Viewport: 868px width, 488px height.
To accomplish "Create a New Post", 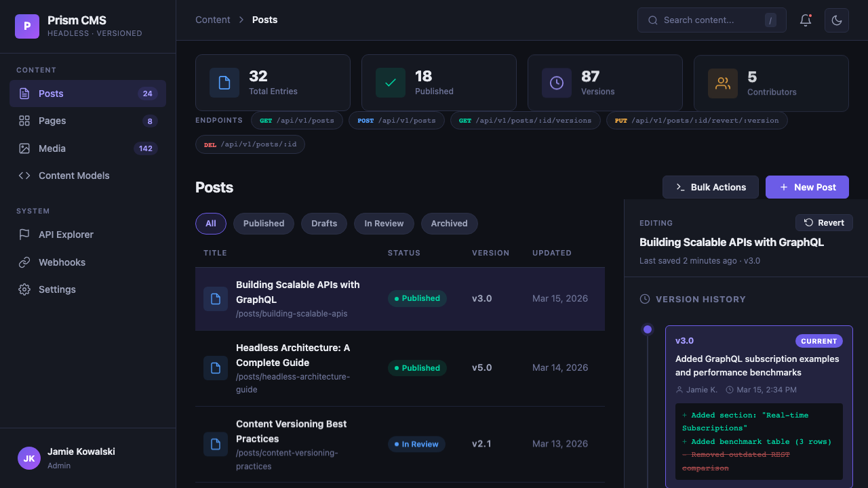I will click(807, 187).
